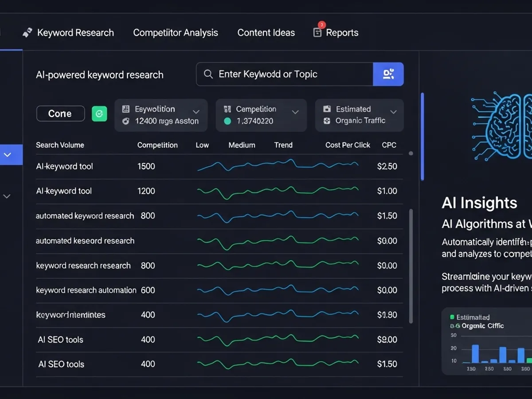Click the Enter Keyword or Topic field
Screen dimensions: 532x399
[284, 74]
